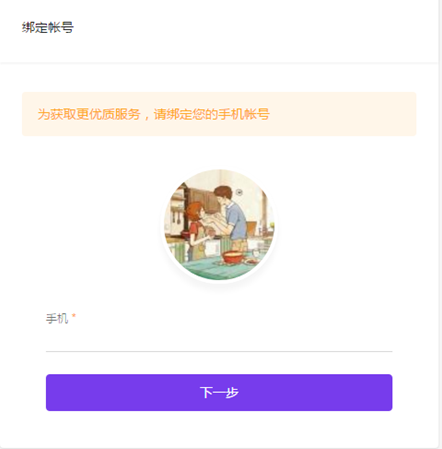Screen dimensions: 442x449
Task: Click the header divider below 绑定帐号
Action: (x=219, y=62)
